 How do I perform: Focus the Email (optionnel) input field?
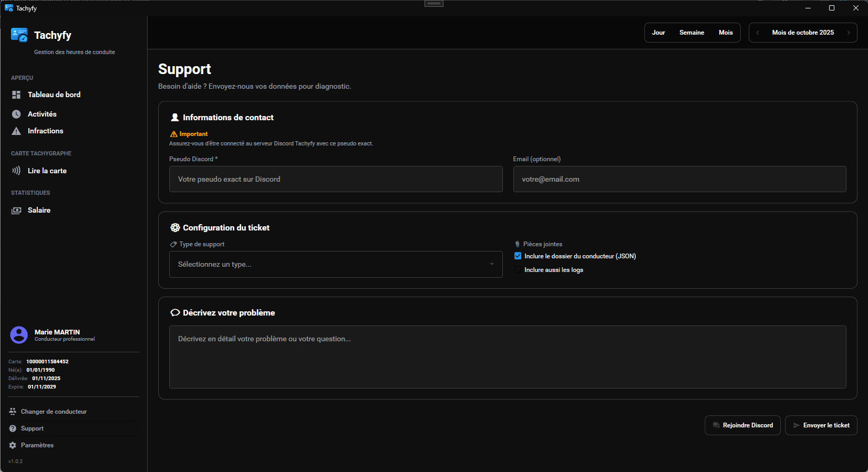[x=679, y=179]
